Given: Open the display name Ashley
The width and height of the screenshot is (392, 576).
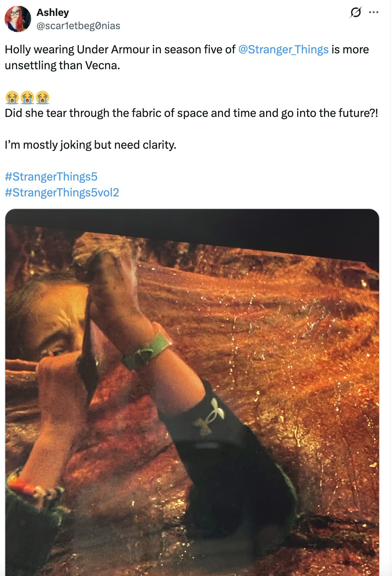Looking at the screenshot, I should click(53, 12).
